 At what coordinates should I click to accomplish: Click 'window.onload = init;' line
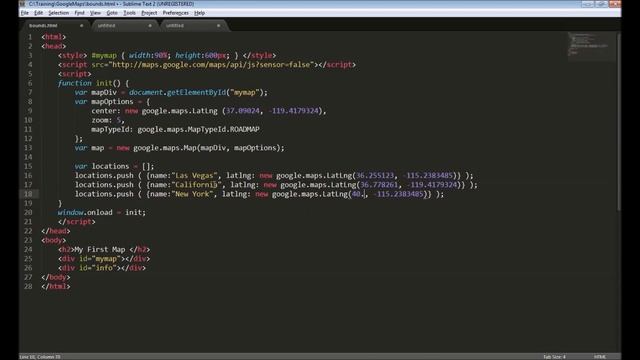pyautogui.click(x=102, y=212)
